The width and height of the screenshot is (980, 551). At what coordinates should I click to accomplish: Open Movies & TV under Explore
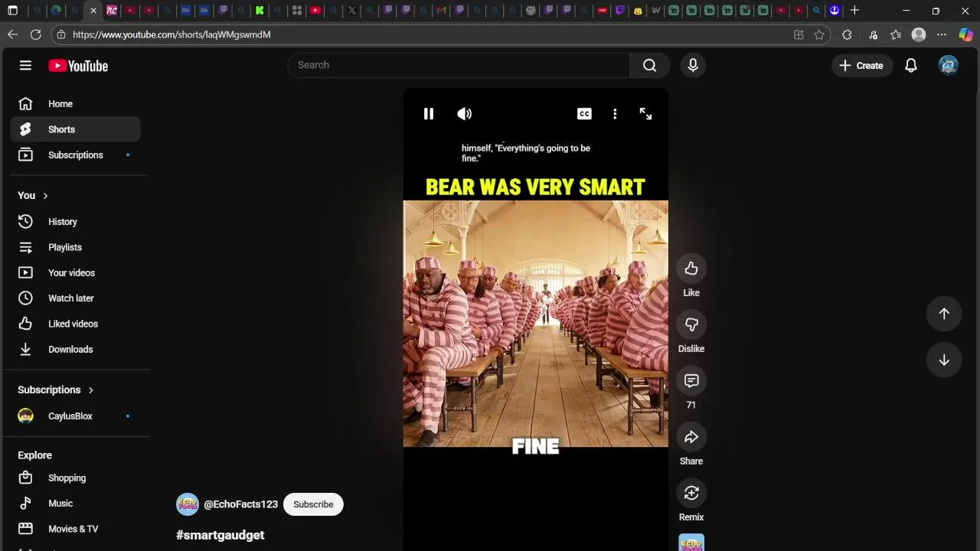click(75, 529)
